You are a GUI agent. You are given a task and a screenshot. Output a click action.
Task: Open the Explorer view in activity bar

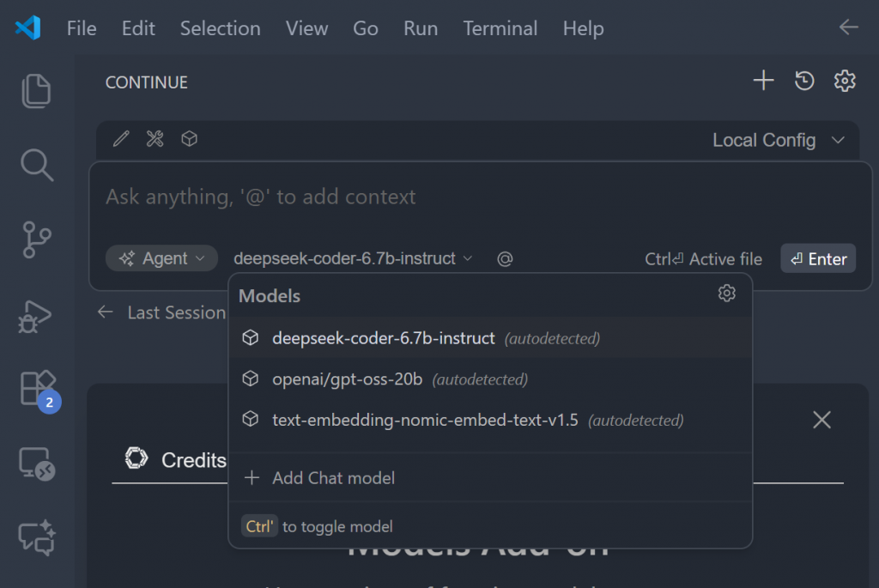[36, 91]
